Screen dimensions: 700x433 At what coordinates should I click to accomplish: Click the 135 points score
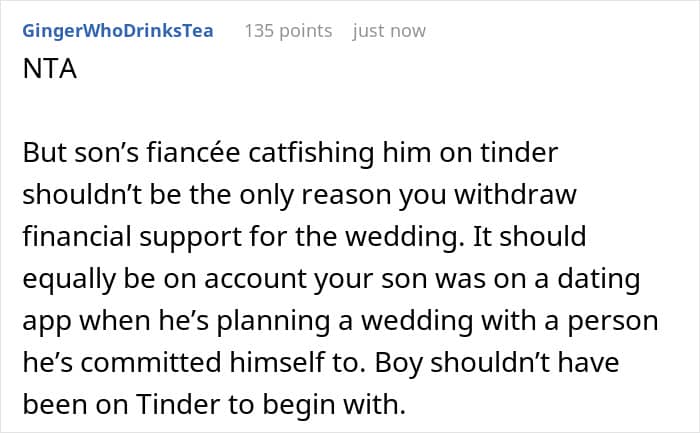(x=288, y=31)
